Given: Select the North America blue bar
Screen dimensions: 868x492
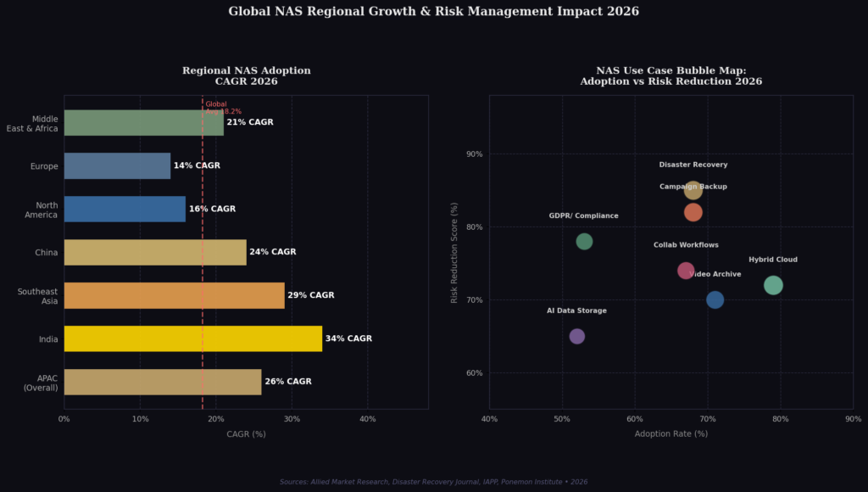Looking at the screenshot, I should click(125, 209).
